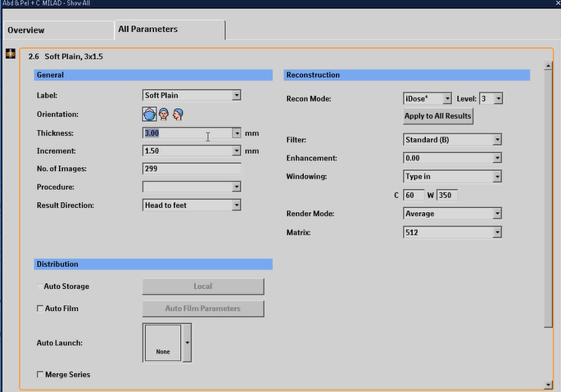Viewport: 561px width, 392px height.
Task: Open the Recon Mode iDose dropdown
Action: [446, 98]
